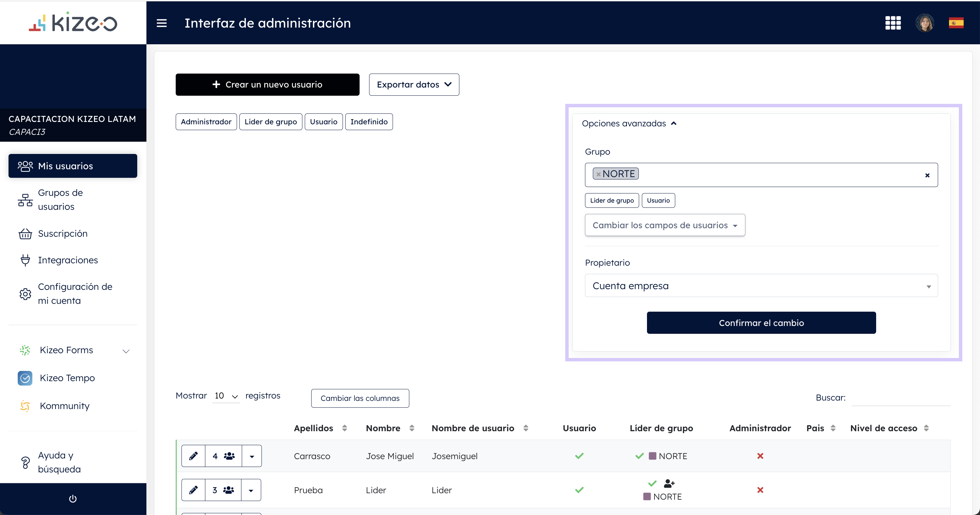Click the Kizeo Tempo icon
This screenshot has height=515, width=980.
pyautogui.click(x=24, y=377)
